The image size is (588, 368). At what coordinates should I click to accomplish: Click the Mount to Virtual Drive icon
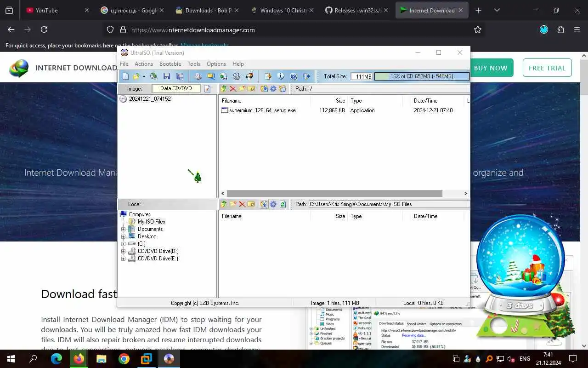[x=237, y=76]
